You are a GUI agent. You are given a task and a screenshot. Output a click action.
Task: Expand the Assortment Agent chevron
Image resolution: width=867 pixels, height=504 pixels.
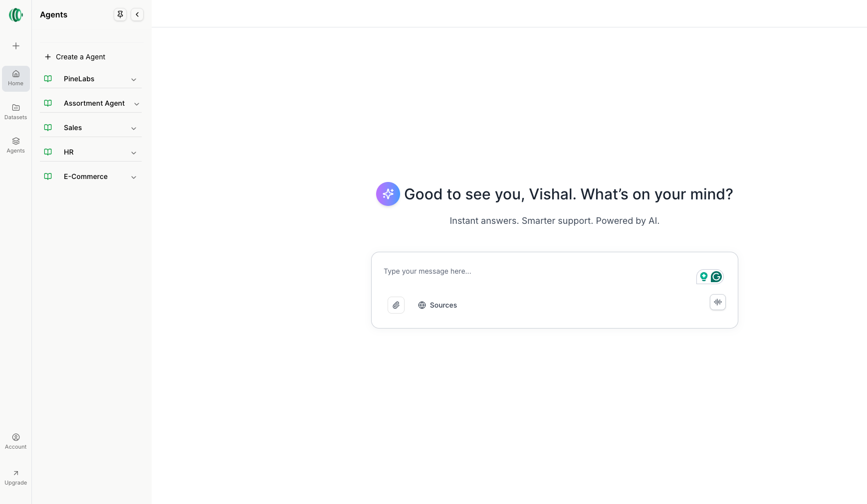tap(137, 104)
